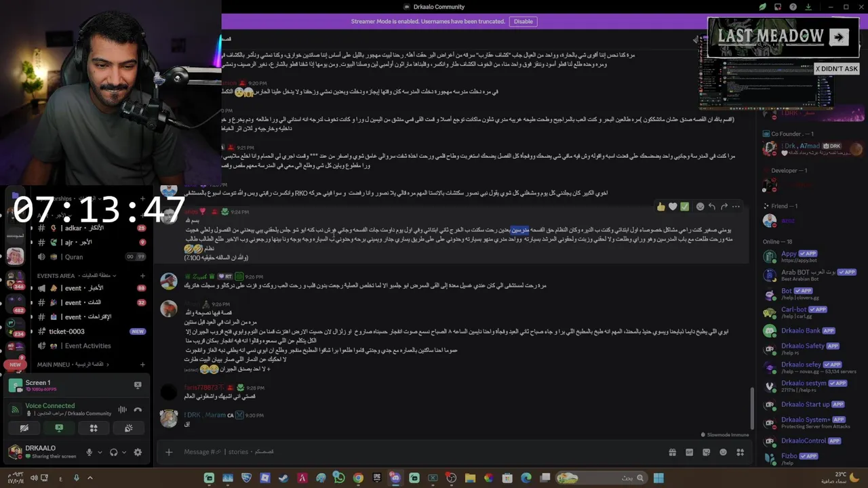Add white heart reaction to hovered message
The height and width of the screenshot is (488, 868).
(x=673, y=207)
